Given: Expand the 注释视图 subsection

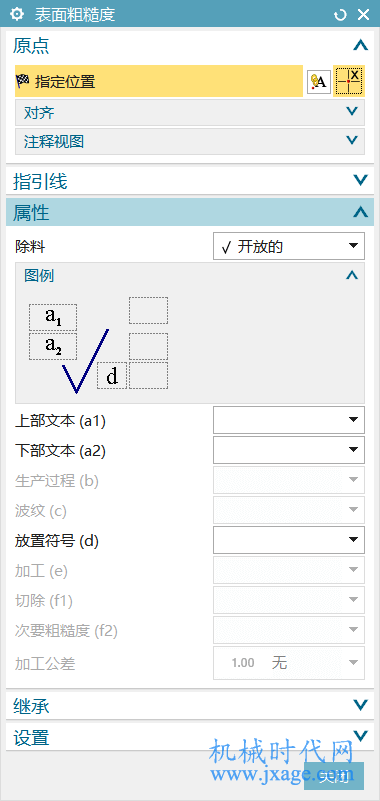Looking at the screenshot, I should point(190,142).
